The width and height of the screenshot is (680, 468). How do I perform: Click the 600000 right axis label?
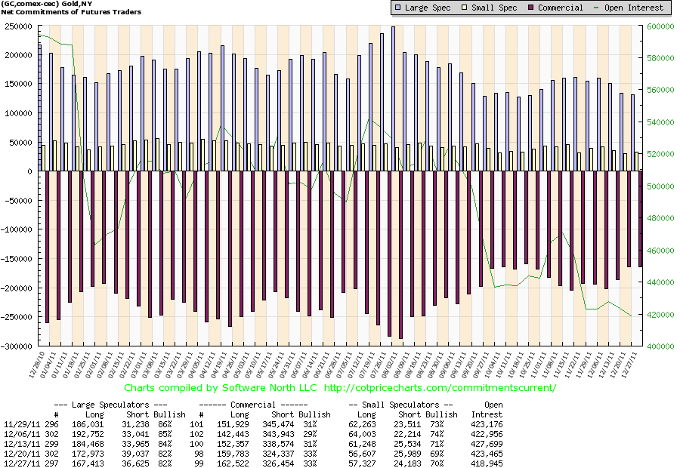click(x=660, y=26)
